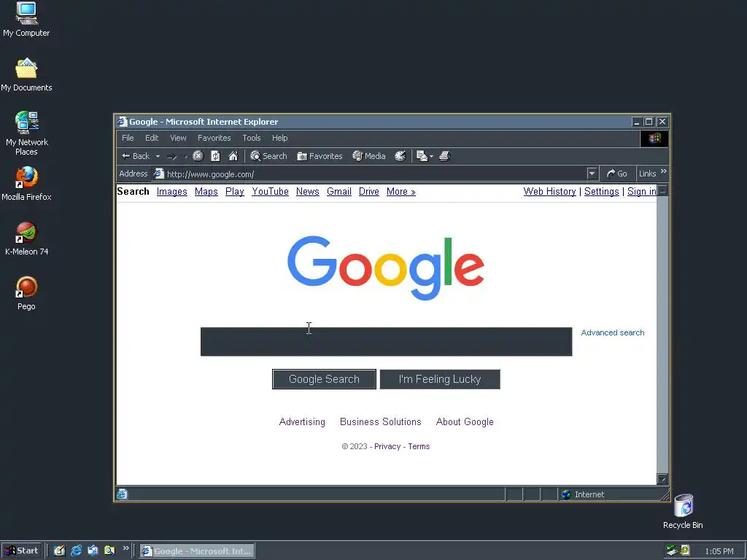Open the About Google link

pos(465,422)
